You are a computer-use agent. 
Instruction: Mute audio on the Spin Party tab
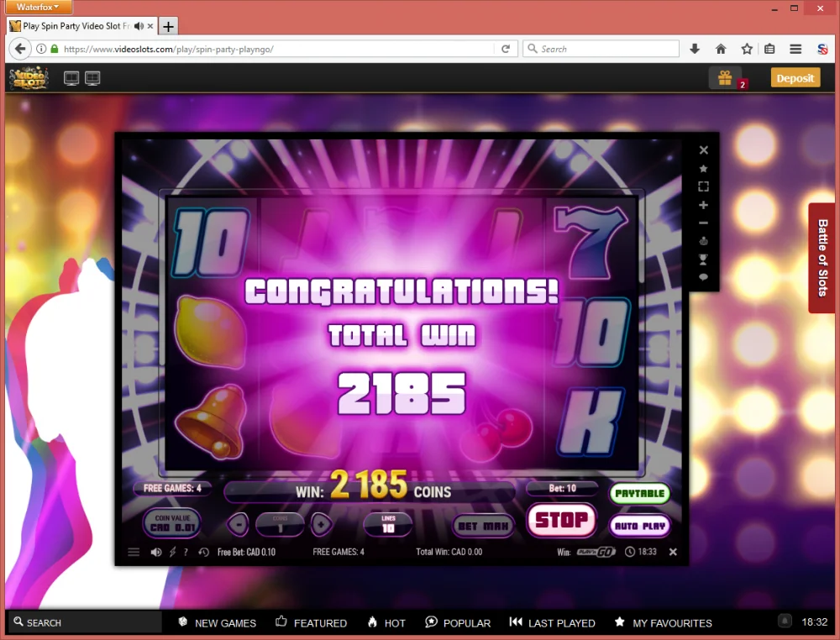(x=139, y=26)
